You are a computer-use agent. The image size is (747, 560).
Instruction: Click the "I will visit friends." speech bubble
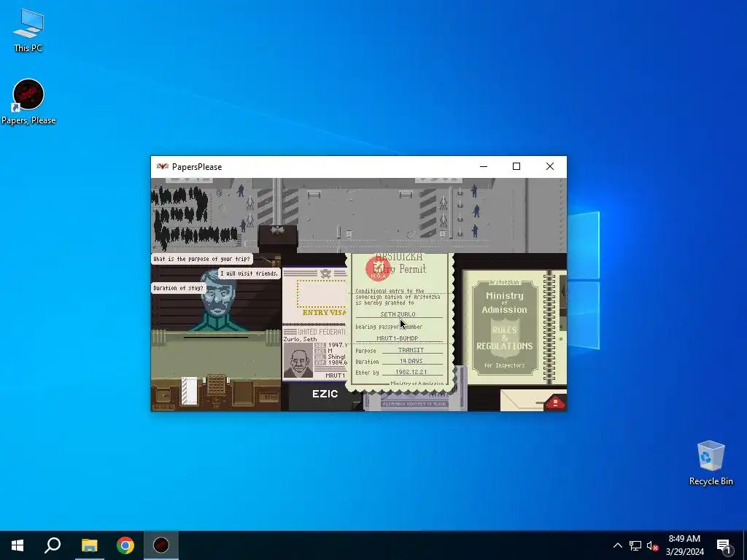[249, 273]
